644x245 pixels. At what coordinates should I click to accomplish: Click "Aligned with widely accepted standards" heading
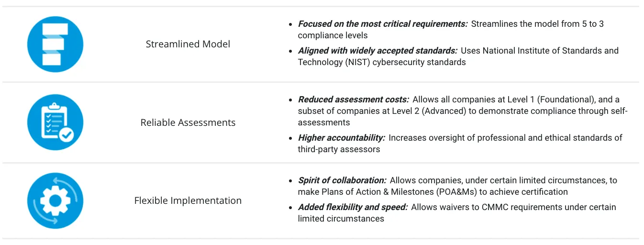[378, 51]
